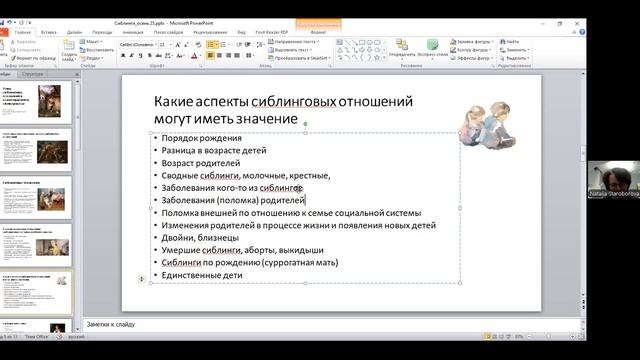Viewport: 640px width, 360px height.
Task: Click Reset (Восстановить) slide button
Action: point(97,50)
